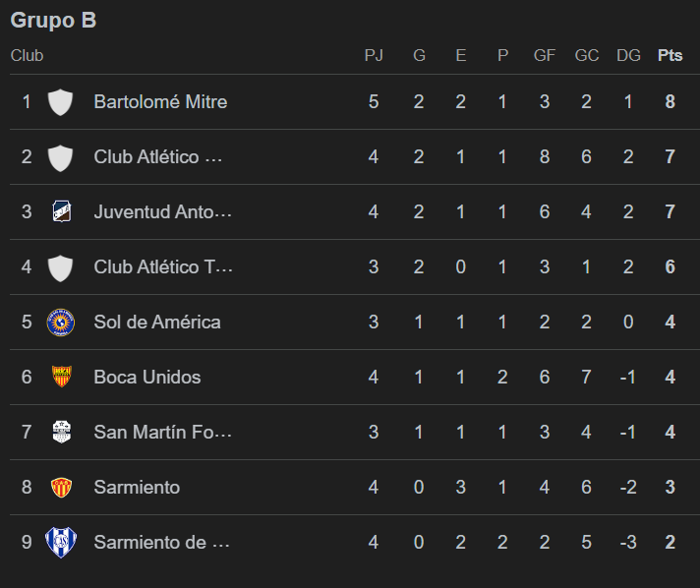Screen dimensions: 700x588
Task: Click the Boca Unidos striped shield crest
Action: 61,377
